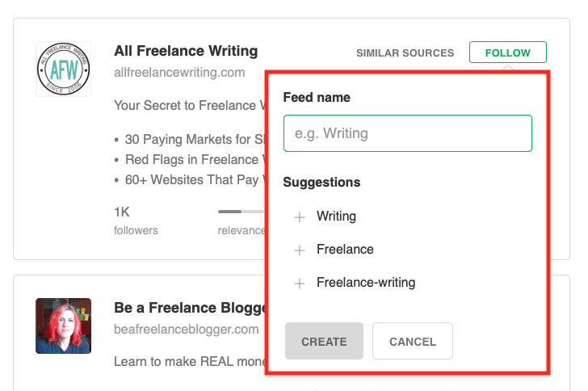The width and height of the screenshot is (588, 391).
Task: Open the All Freelance Writing title
Action: click(186, 52)
